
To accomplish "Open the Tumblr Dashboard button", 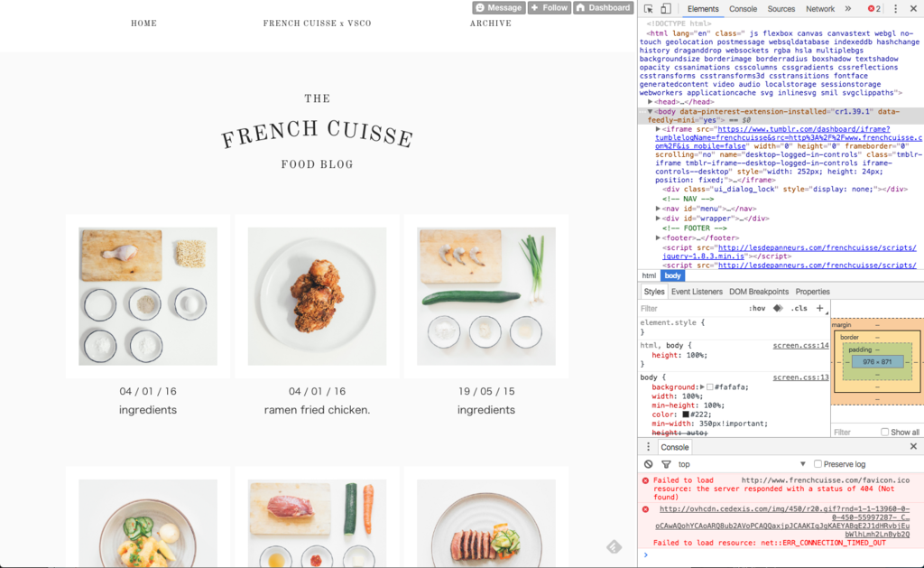I will 603,7.
